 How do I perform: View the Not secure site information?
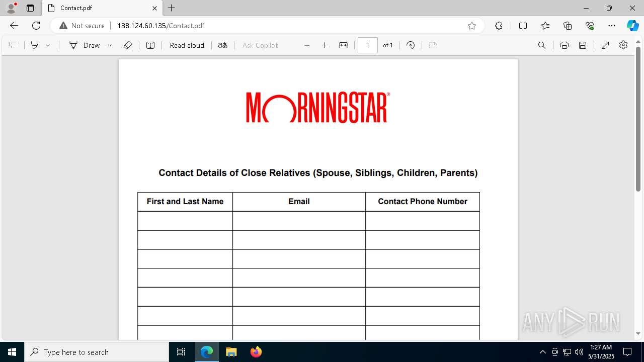tap(82, 26)
